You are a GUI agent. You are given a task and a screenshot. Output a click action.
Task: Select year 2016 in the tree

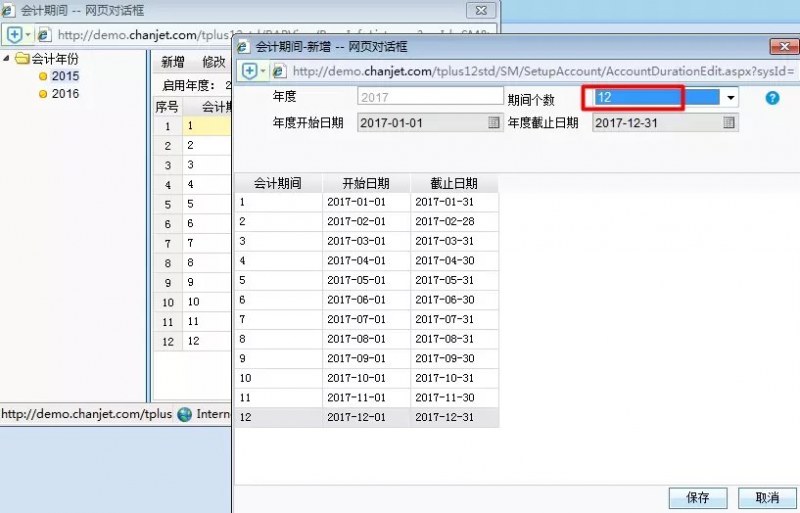65,94
